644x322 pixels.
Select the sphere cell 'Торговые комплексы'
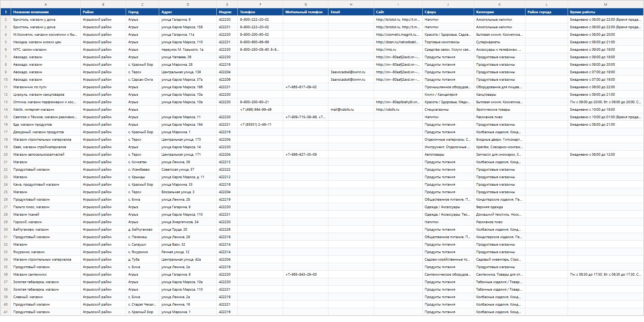(x=448, y=42)
